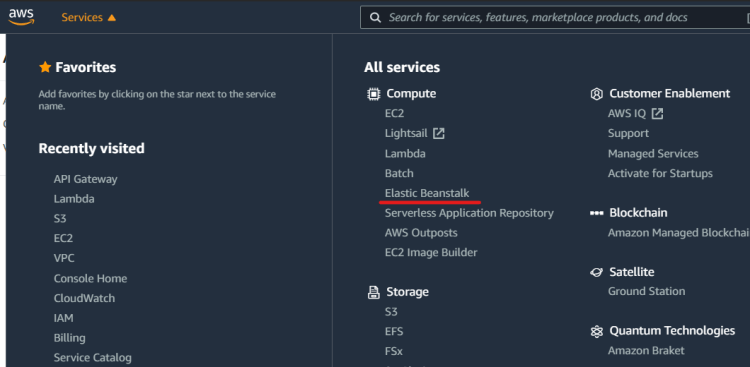Click the Compute category heading text
Viewport: 750px width, 367px height.
[x=411, y=94]
